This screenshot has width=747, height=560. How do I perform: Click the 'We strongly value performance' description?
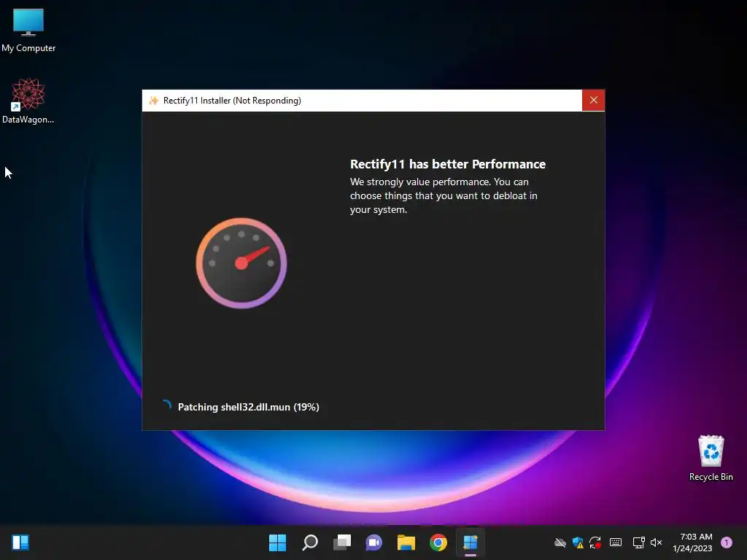tap(444, 195)
